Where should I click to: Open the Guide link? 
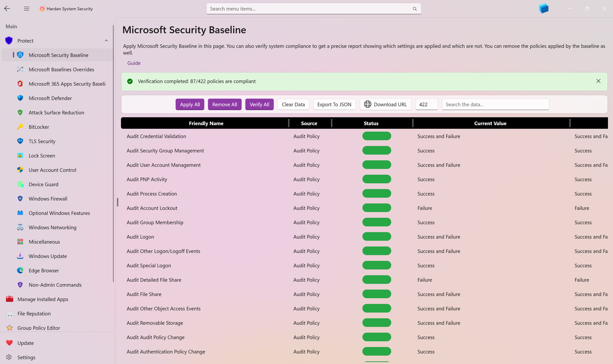pyautogui.click(x=134, y=63)
